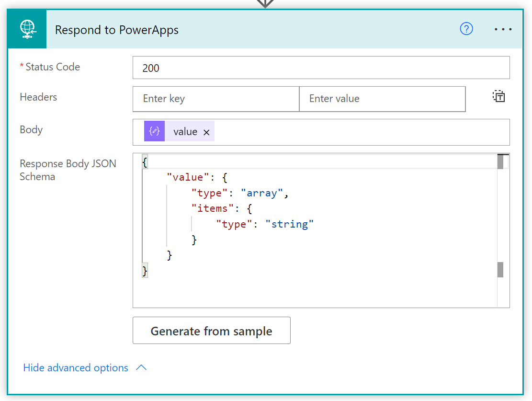Click the Respond to PowerApps title
This screenshot has width=532, height=401.
click(x=117, y=30)
